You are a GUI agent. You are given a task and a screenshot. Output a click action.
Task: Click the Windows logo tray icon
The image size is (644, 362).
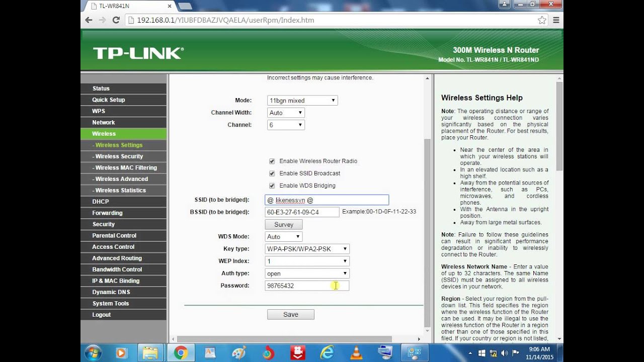coord(481,353)
